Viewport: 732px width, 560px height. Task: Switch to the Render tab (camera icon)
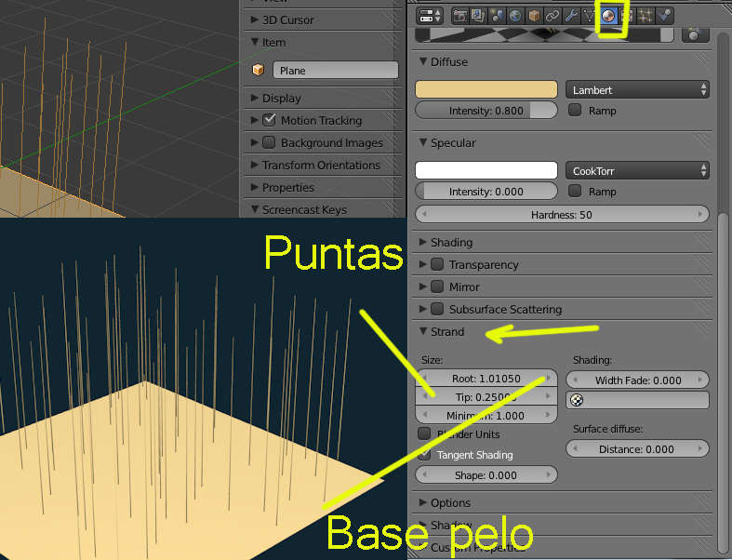[459, 17]
